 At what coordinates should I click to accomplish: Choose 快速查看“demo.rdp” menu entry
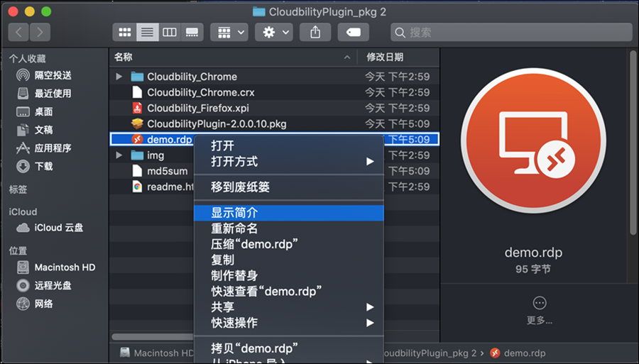click(x=289, y=292)
